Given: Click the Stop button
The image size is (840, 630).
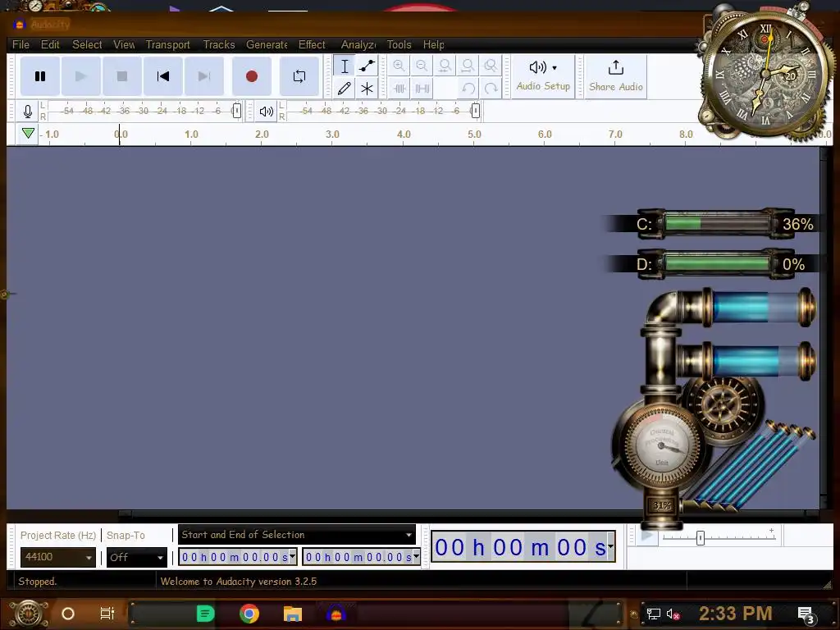Looking at the screenshot, I should point(122,76).
